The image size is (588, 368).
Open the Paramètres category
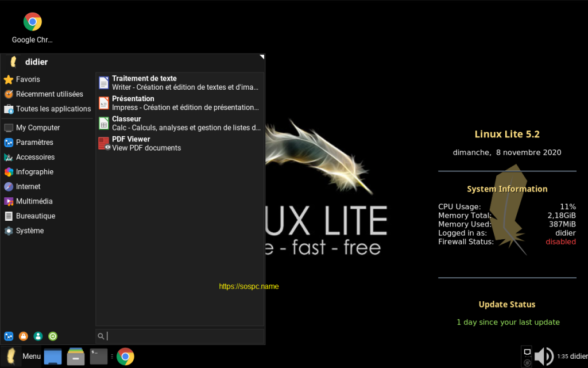47,143
